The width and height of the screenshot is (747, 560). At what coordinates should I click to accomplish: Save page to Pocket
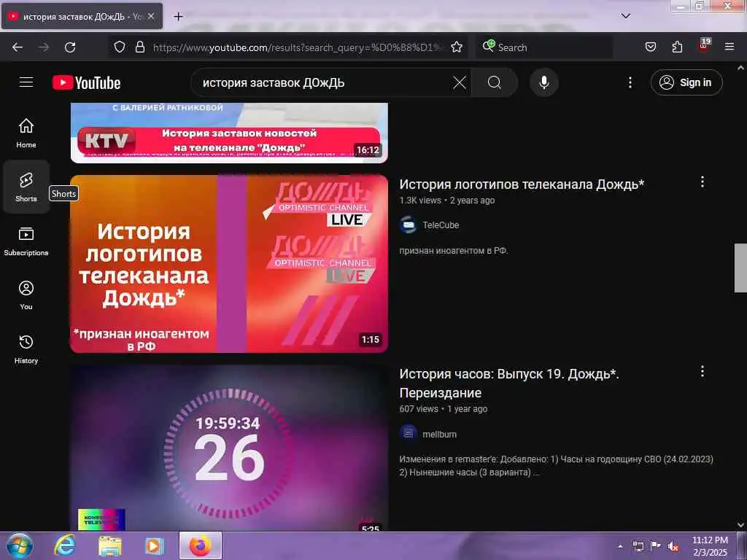tap(650, 47)
